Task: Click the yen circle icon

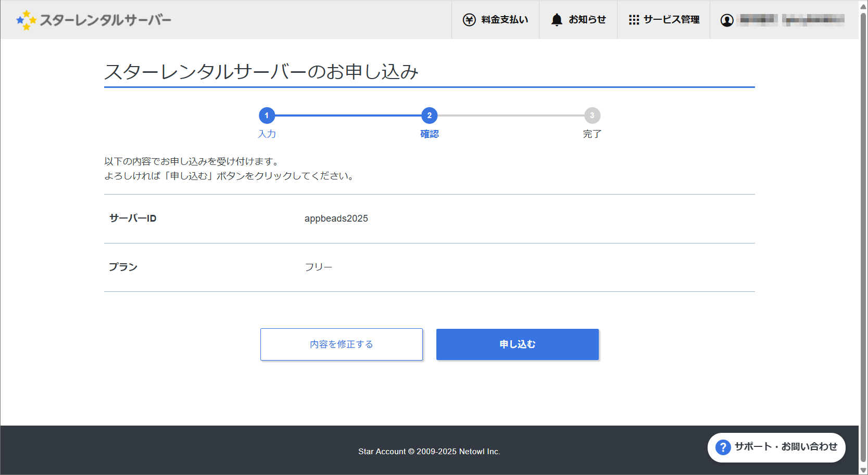Action: click(x=469, y=20)
